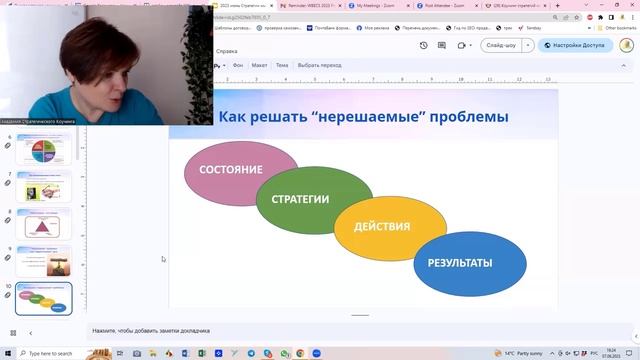Click link icon beside slide 10
Screen dimensions: 640x360
tap(8, 295)
